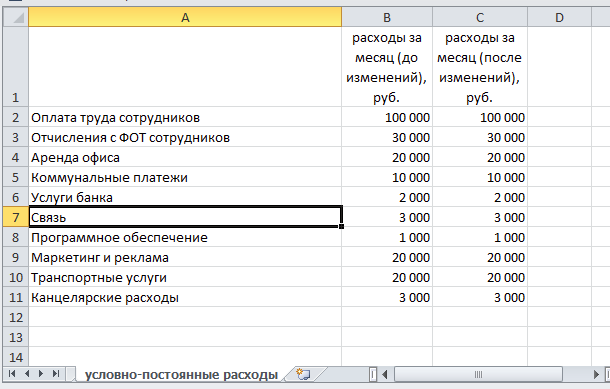The image size is (610, 389).
Task: Select row 11 header
Action: click(16, 297)
